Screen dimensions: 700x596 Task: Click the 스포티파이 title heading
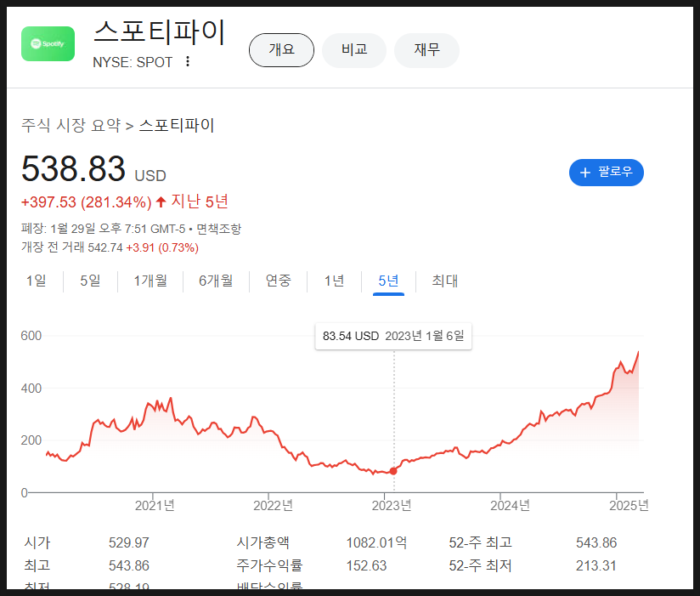[x=160, y=32]
